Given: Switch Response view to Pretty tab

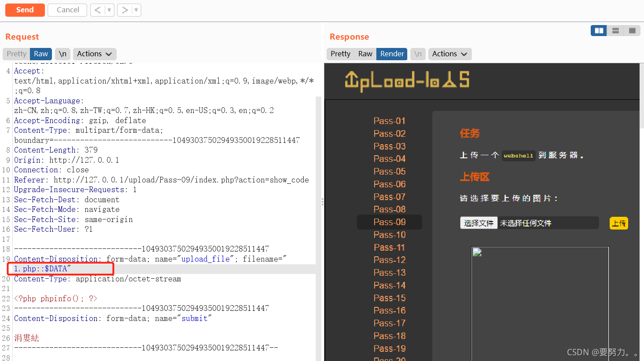Looking at the screenshot, I should 340,54.
